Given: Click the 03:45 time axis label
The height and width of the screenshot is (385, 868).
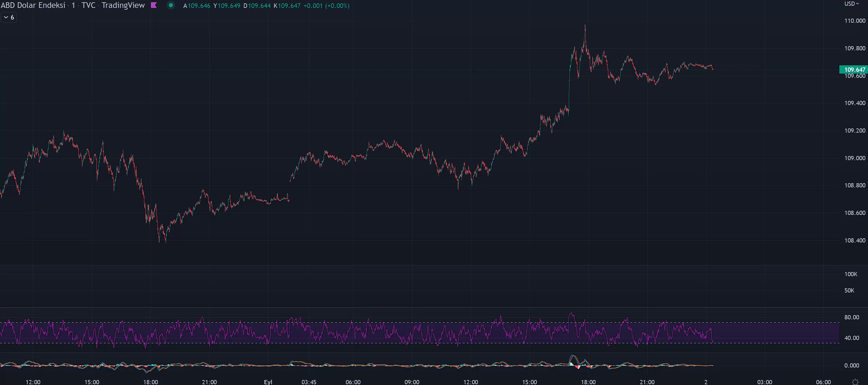Looking at the screenshot, I should point(309,382).
